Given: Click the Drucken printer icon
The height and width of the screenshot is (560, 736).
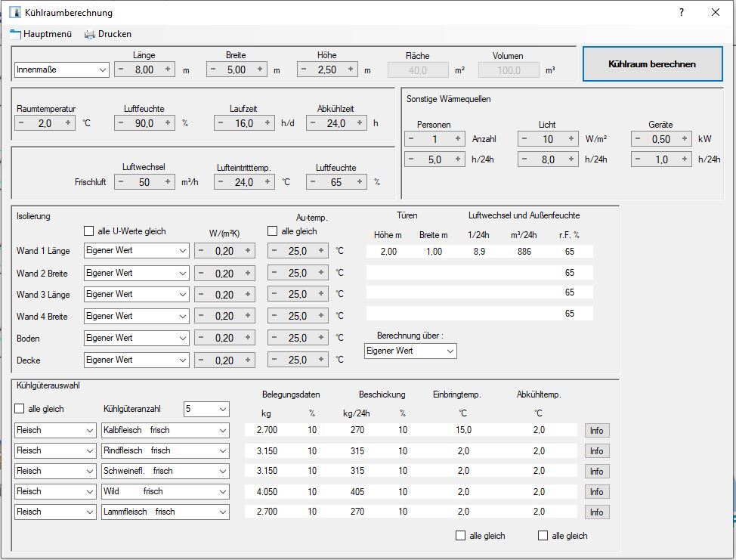Looking at the screenshot, I should click(x=90, y=34).
